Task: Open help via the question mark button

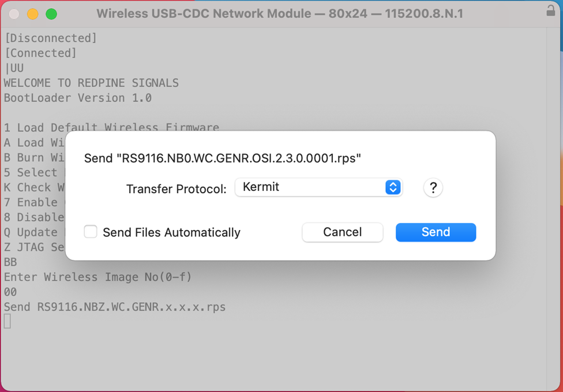Action: coord(433,187)
